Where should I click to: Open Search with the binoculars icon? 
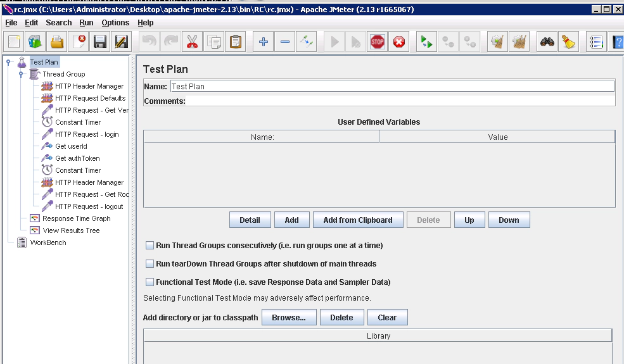547,41
